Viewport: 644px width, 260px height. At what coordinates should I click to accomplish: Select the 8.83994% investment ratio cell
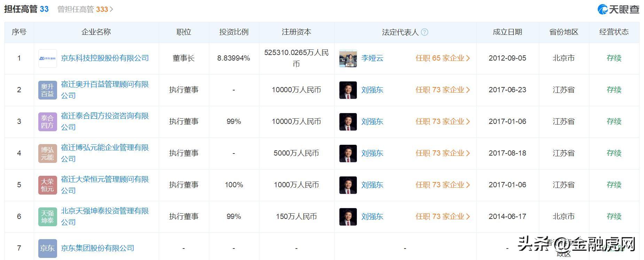pyautogui.click(x=234, y=58)
